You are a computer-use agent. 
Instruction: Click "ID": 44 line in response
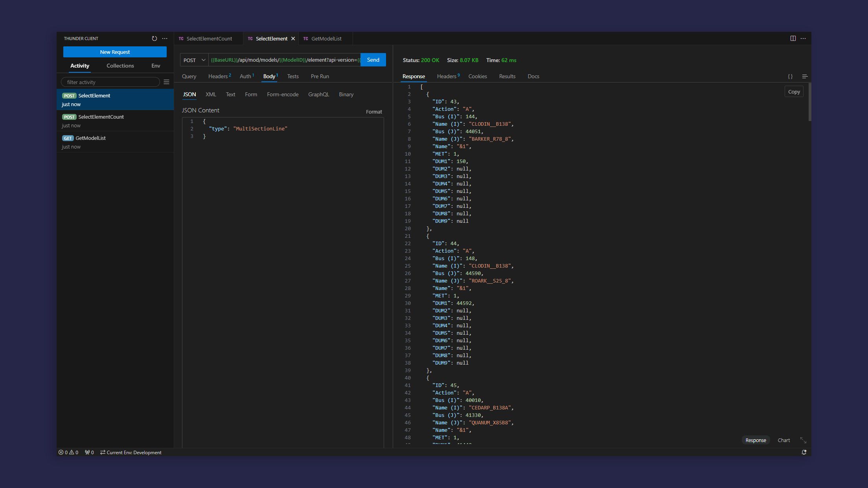click(x=445, y=244)
